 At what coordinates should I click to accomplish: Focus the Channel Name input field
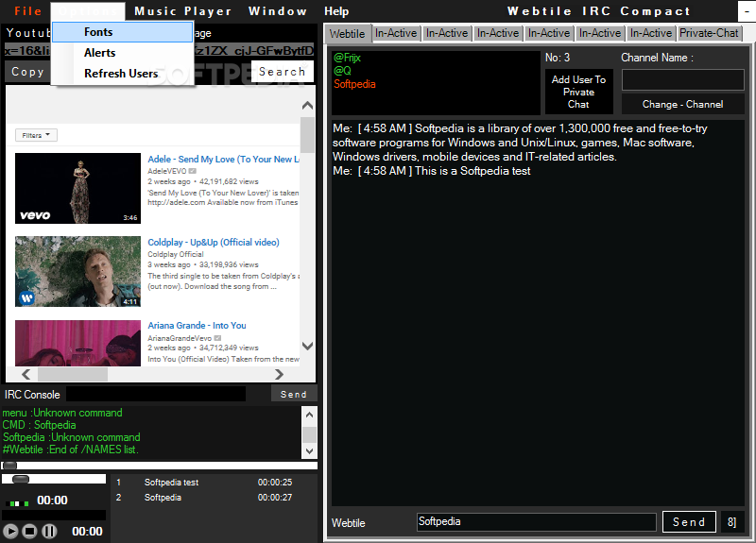[682, 80]
